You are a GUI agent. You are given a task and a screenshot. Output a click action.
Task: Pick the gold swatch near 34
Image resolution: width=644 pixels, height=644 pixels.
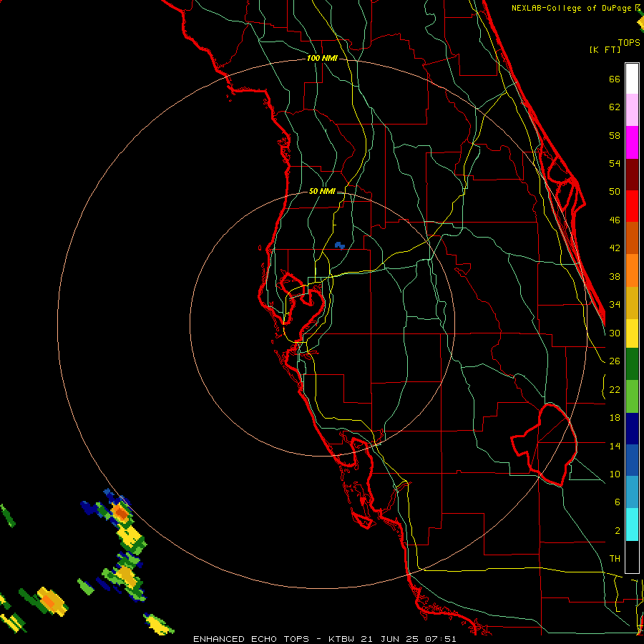632,303
